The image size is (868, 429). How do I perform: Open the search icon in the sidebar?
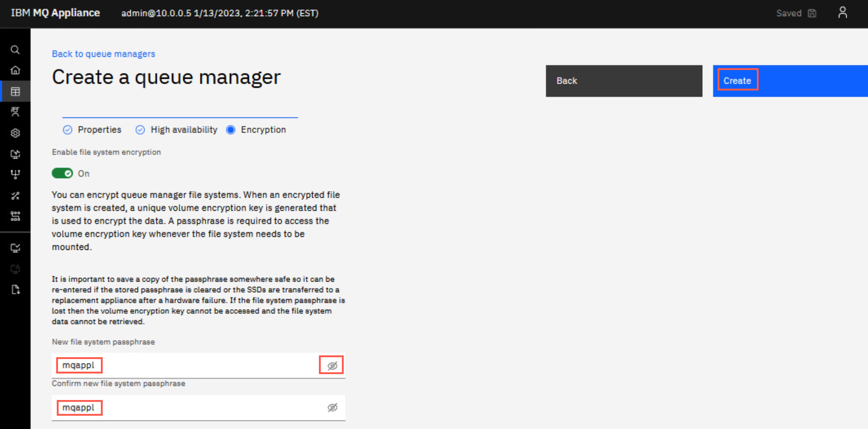click(x=15, y=50)
